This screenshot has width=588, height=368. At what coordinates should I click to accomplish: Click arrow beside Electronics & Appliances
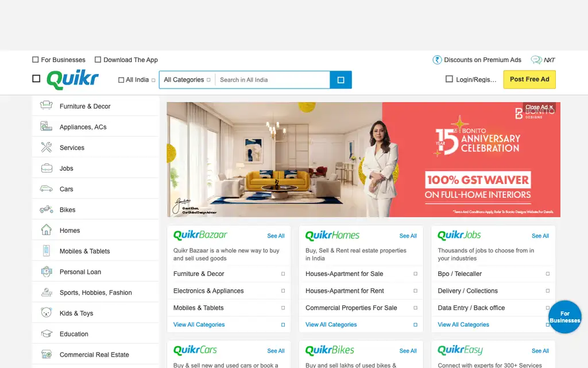pyautogui.click(x=283, y=290)
